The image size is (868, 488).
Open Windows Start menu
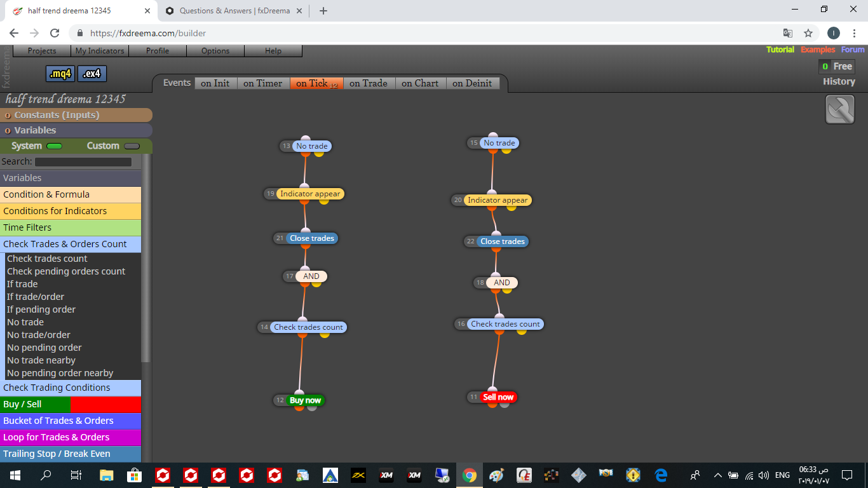click(15, 475)
